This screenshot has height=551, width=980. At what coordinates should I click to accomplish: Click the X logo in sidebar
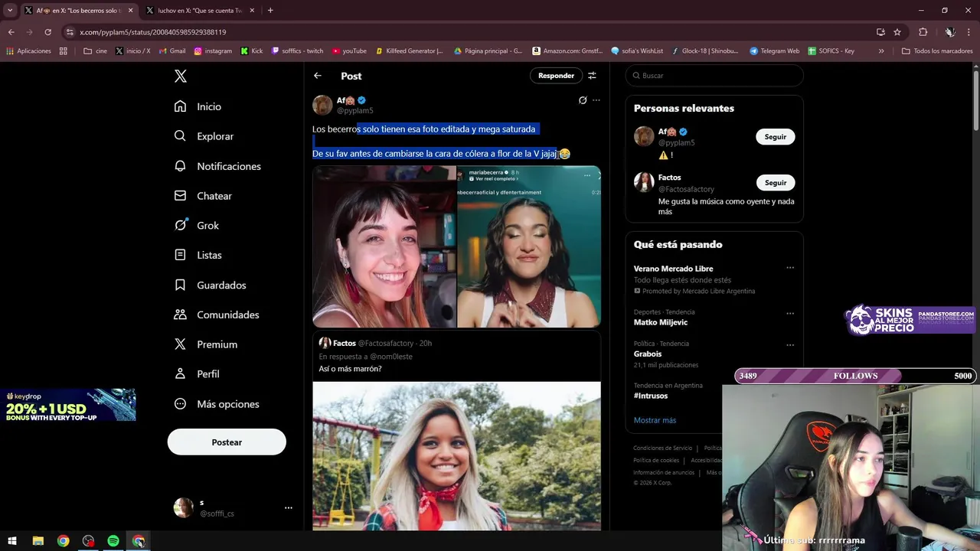(x=181, y=76)
